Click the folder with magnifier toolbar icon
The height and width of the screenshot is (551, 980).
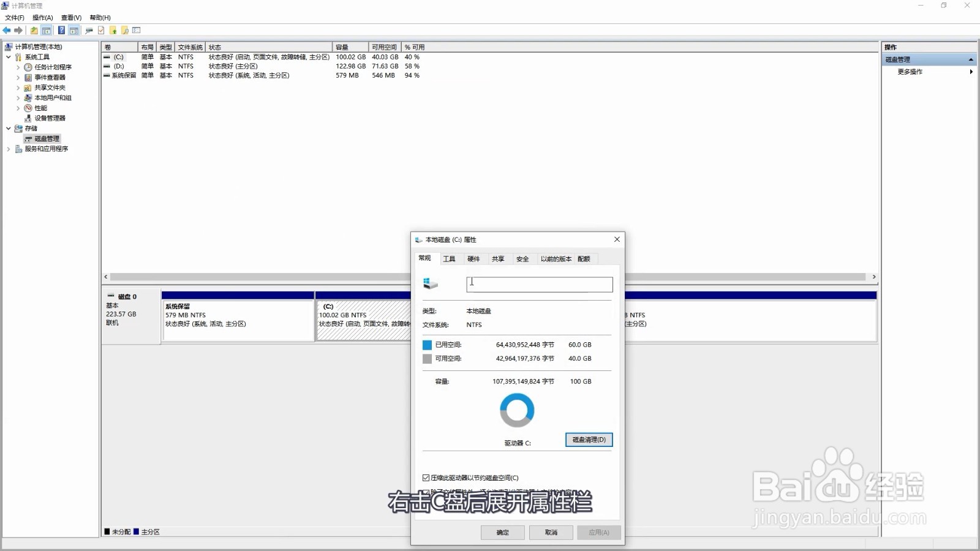point(125,30)
